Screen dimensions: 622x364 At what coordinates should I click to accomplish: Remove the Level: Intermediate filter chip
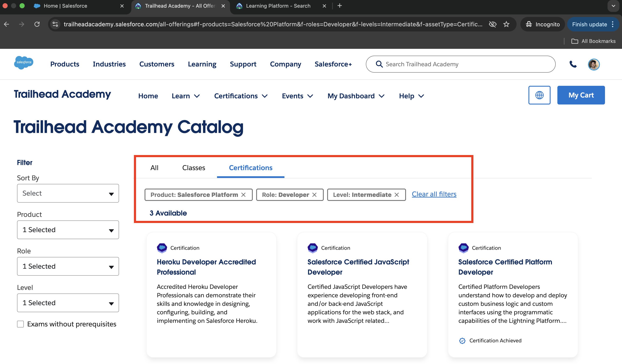point(397,195)
